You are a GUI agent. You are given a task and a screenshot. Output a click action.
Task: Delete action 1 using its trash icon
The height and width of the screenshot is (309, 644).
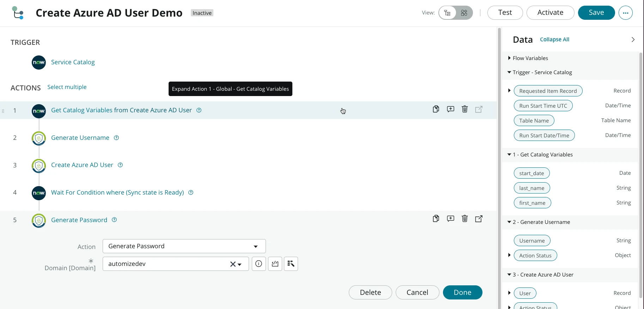tap(464, 109)
